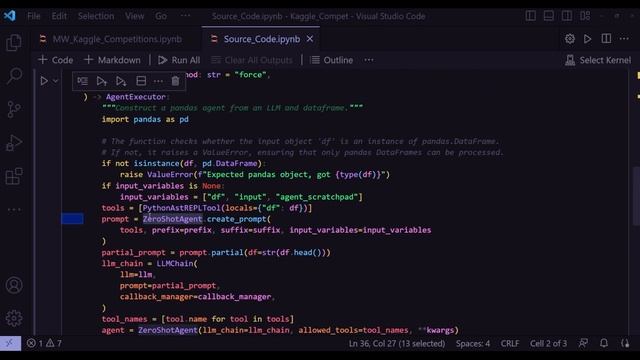Image resolution: width=640 pixels, height=360 pixels.
Task: Open the notebook Outline
Action: coord(331,60)
